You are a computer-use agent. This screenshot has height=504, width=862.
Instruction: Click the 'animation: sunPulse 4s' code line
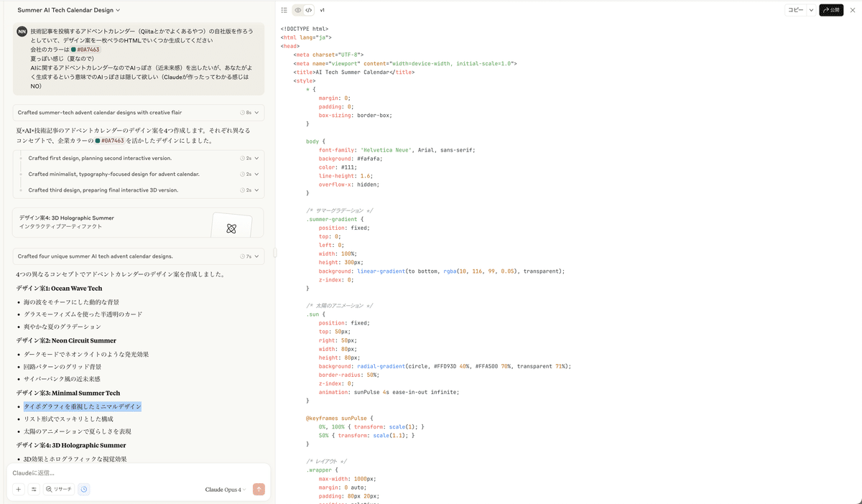click(x=389, y=392)
